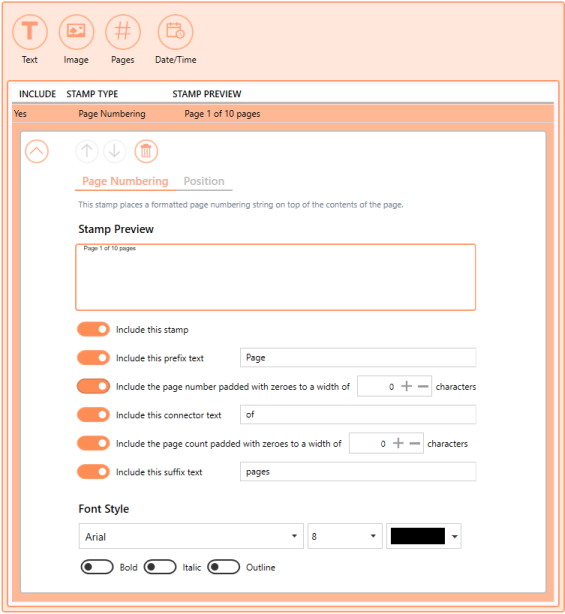Click the connector text field containing of
The image size is (565, 614).
358,415
